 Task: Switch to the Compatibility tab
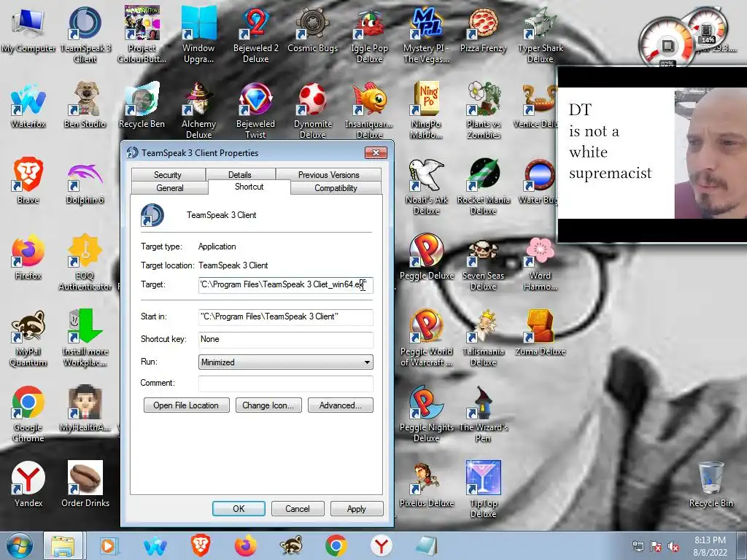(x=336, y=187)
